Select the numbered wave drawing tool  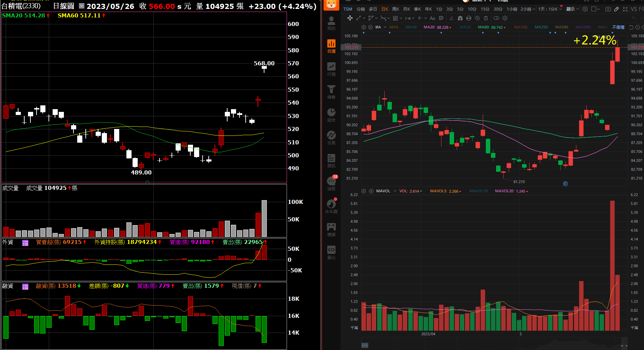[383, 18]
